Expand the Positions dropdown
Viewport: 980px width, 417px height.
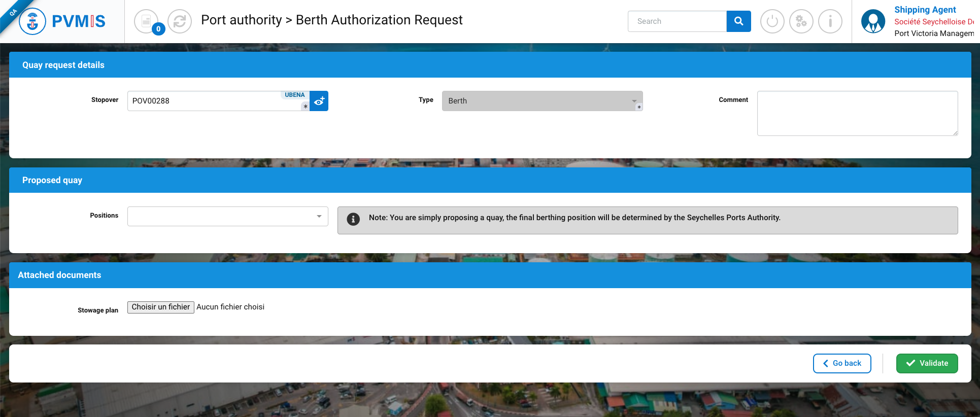227,216
